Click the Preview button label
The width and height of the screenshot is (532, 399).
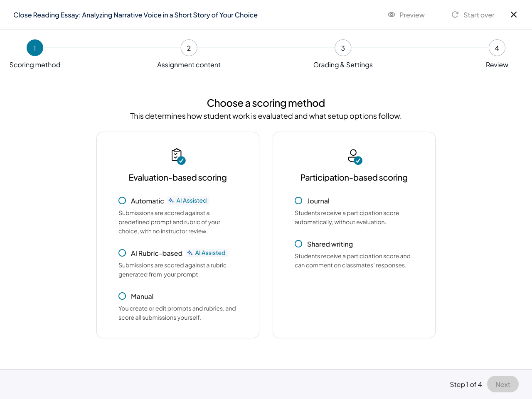412,15
